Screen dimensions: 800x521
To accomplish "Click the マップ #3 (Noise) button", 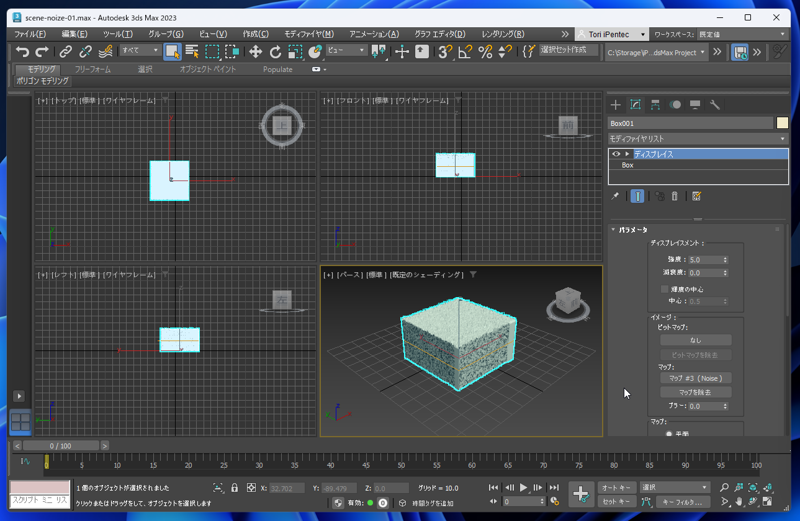I will 695,379.
